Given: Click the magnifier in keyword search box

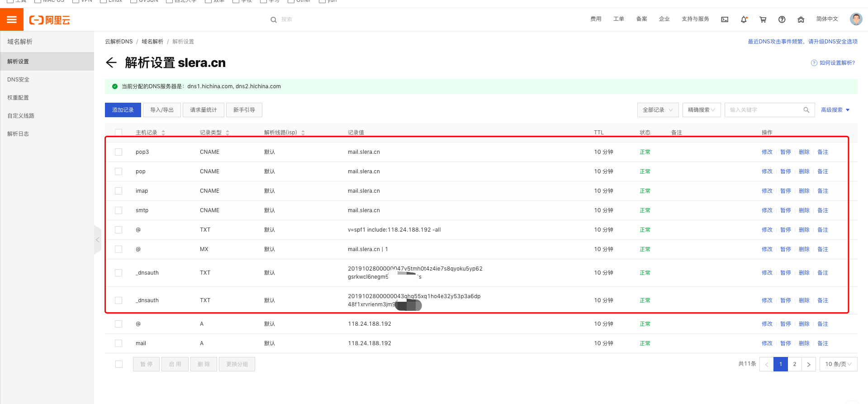Looking at the screenshot, I should (x=806, y=110).
